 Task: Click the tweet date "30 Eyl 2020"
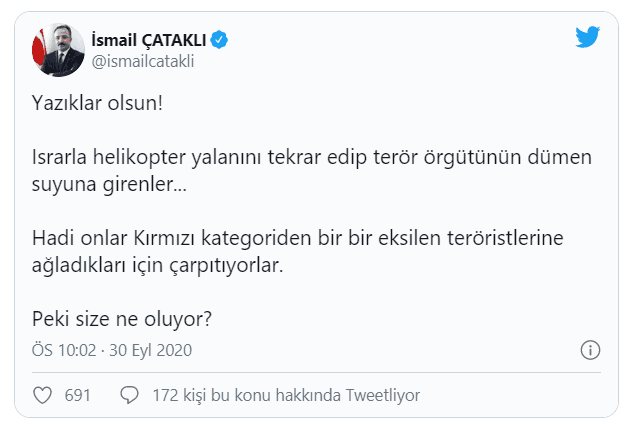click(x=151, y=351)
